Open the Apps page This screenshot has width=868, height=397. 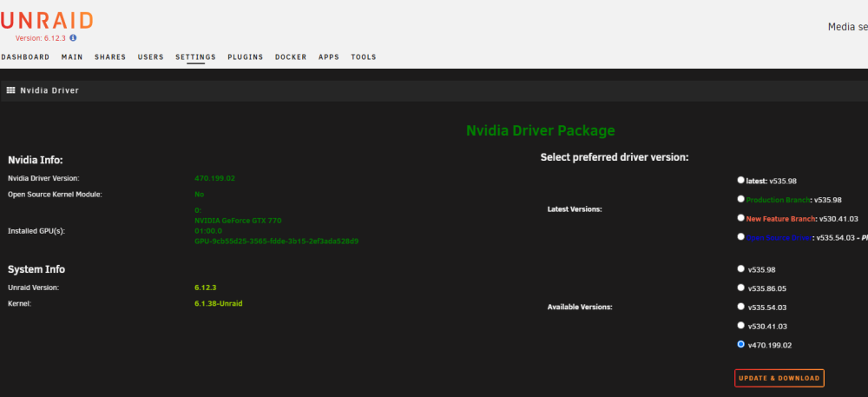click(x=329, y=57)
